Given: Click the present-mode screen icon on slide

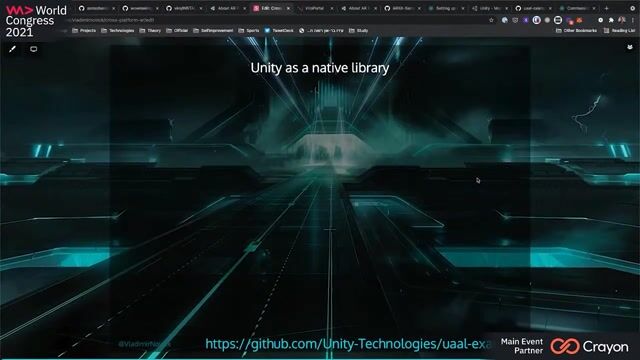Looking at the screenshot, I should point(33,49).
